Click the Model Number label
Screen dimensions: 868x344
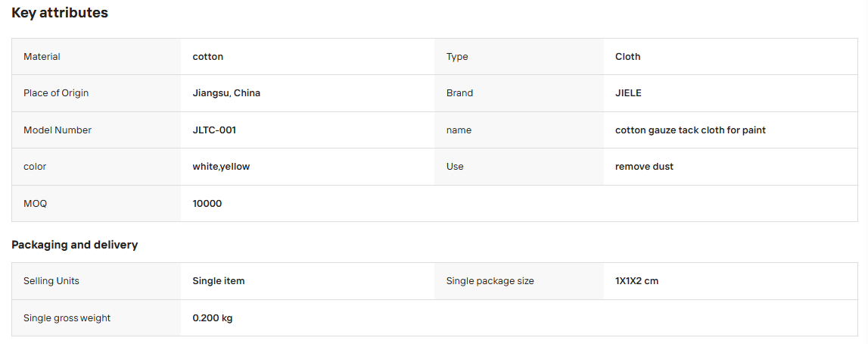[58, 130]
